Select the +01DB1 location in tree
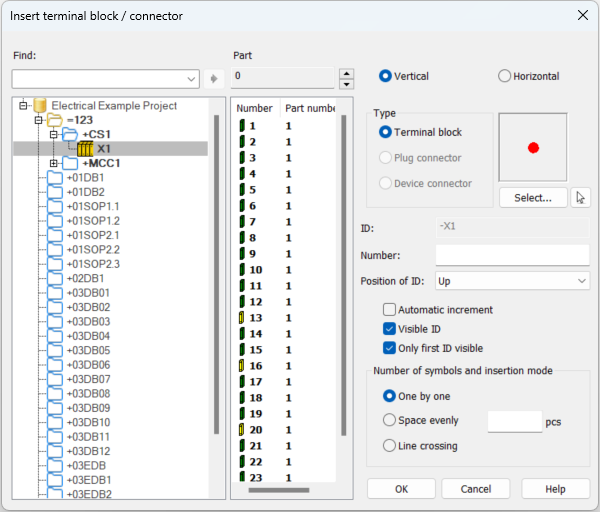Image resolution: width=600 pixels, height=512 pixels. (85, 178)
